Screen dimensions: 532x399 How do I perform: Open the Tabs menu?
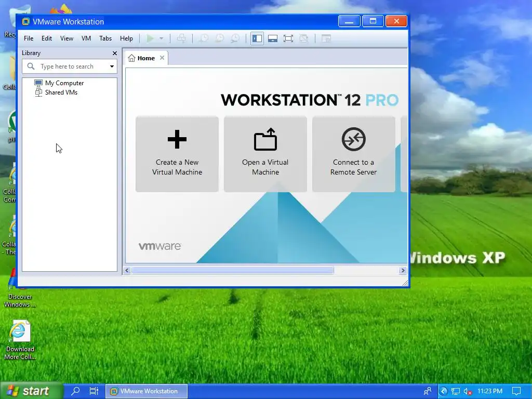105,38
